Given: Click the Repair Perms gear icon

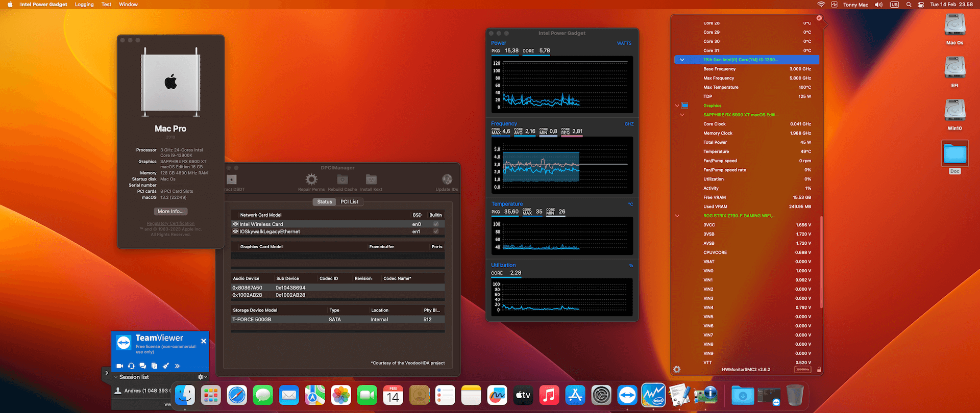Looking at the screenshot, I should point(311,179).
